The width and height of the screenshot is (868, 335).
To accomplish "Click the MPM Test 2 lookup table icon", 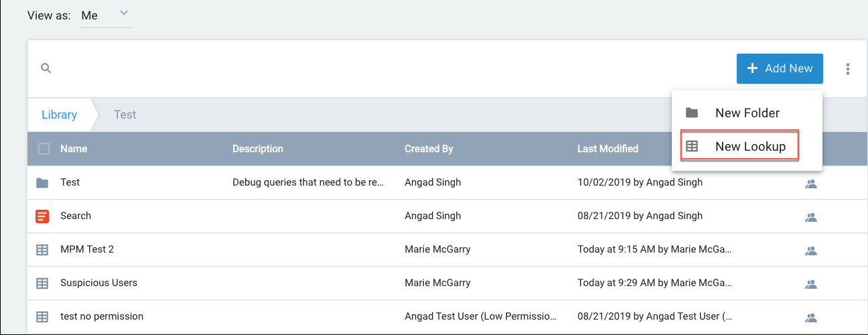I will [x=42, y=249].
